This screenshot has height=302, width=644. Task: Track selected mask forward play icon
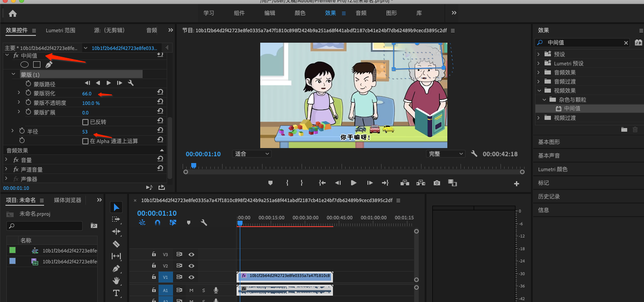109,83
